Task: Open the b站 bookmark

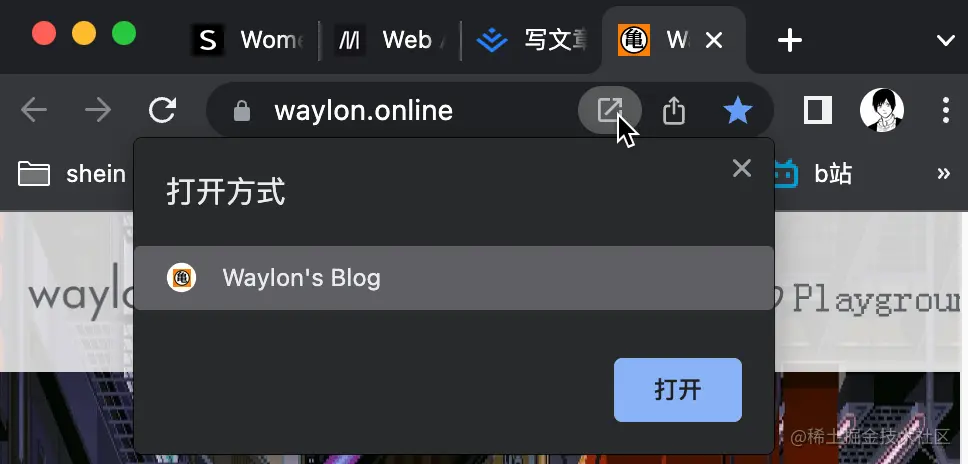Action: [814, 174]
